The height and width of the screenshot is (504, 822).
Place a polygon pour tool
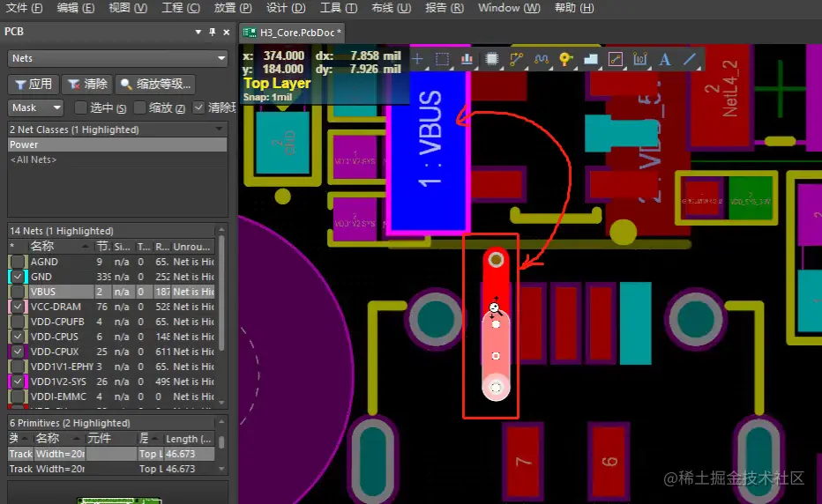[591, 59]
